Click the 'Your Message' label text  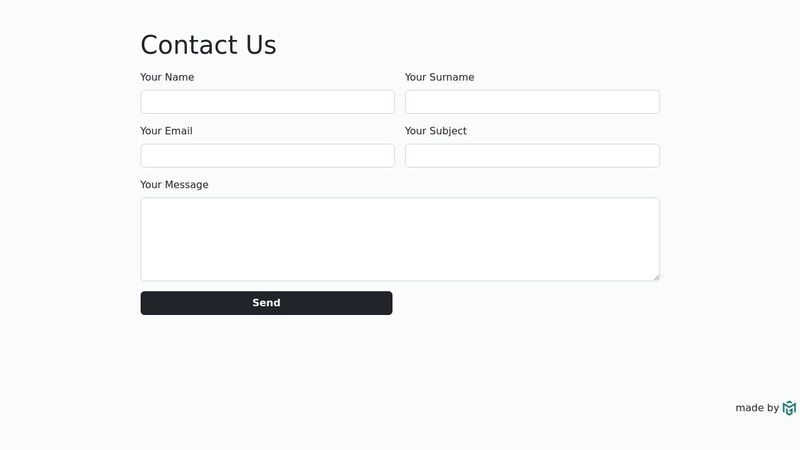coord(174,185)
